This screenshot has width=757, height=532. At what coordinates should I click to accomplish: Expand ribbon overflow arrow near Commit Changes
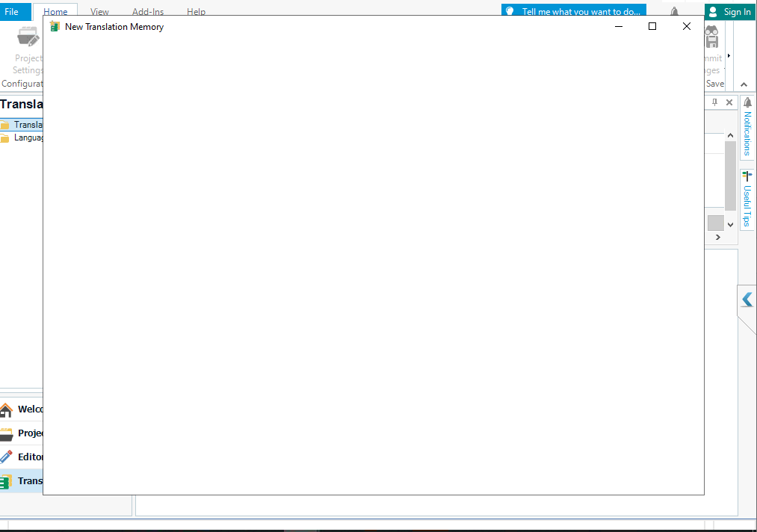(729, 56)
